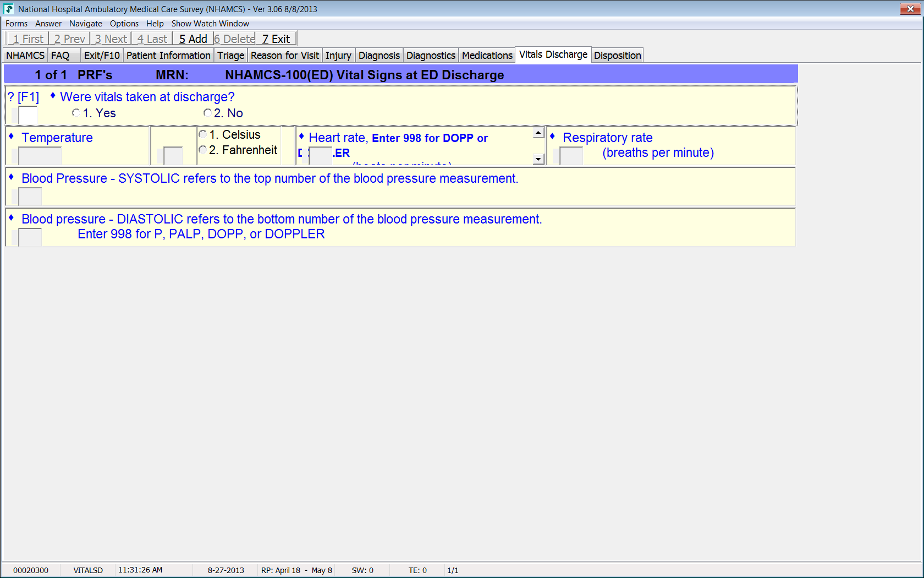Click the NHAMCS application icon in title bar
Screen dimensions: 924x578
pyautogui.click(x=8, y=9)
